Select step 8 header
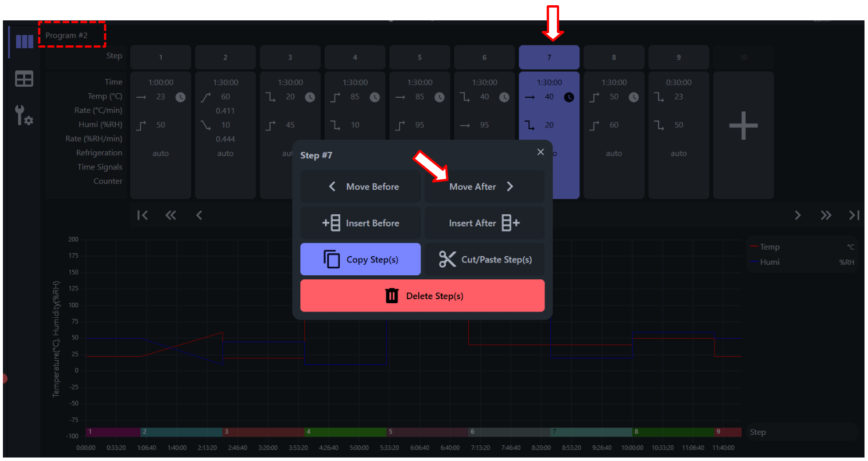This screenshot has width=868, height=461. [614, 58]
